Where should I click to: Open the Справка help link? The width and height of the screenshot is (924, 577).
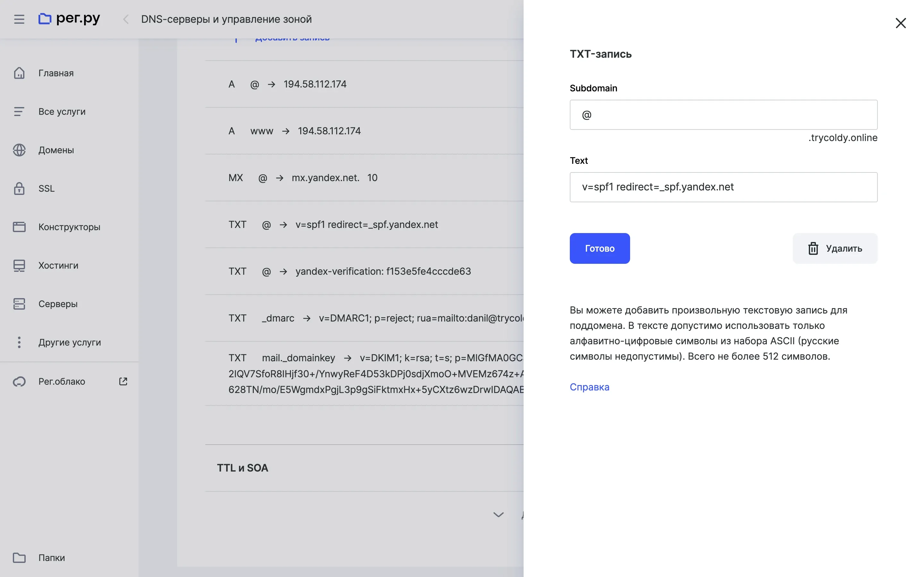(x=589, y=387)
